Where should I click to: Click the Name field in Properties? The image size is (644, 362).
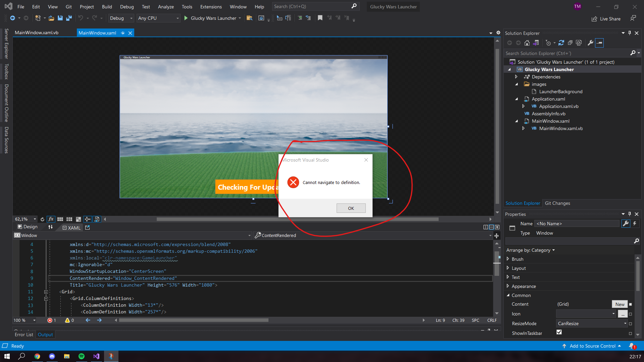(x=577, y=224)
